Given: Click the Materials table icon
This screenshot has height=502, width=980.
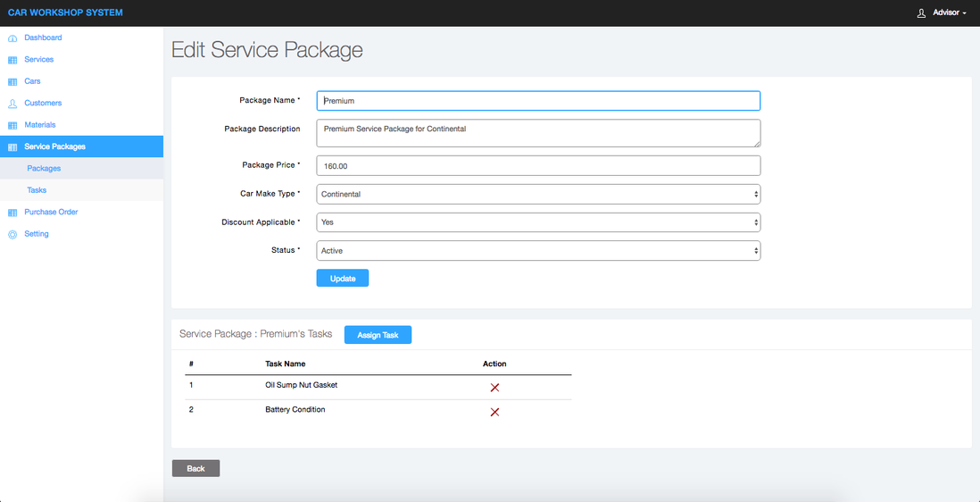Looking at the screenshot, I should tap(12, 126).
